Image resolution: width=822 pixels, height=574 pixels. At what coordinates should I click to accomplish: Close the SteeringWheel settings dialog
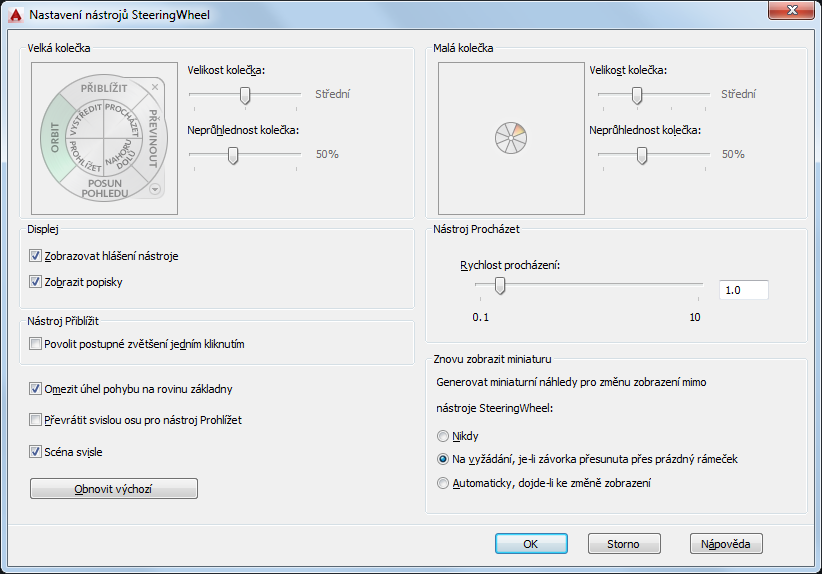pyautogui.click(x=792, y=10)
